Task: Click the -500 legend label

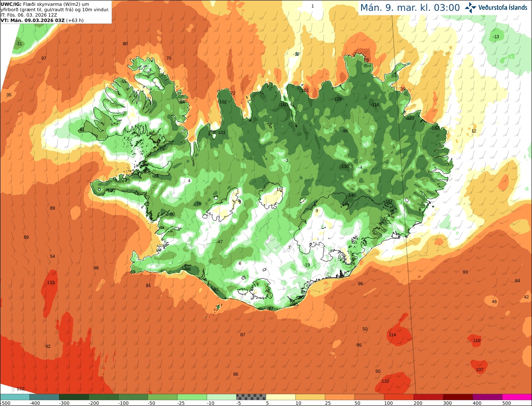Action: (5, 403)
